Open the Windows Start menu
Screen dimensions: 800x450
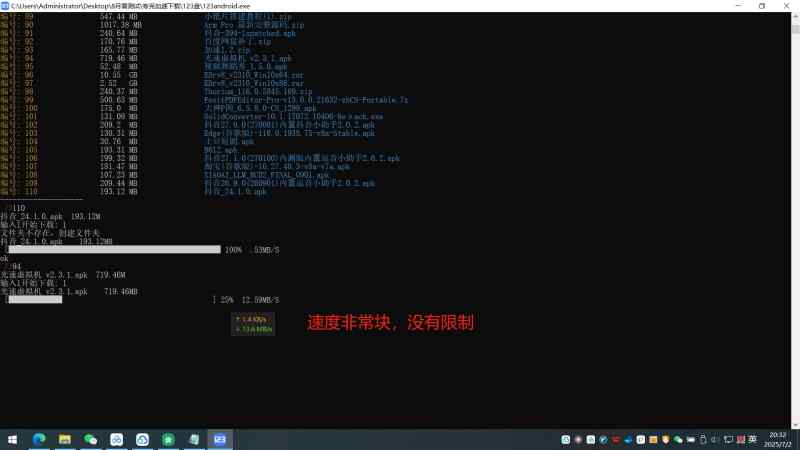13,439
